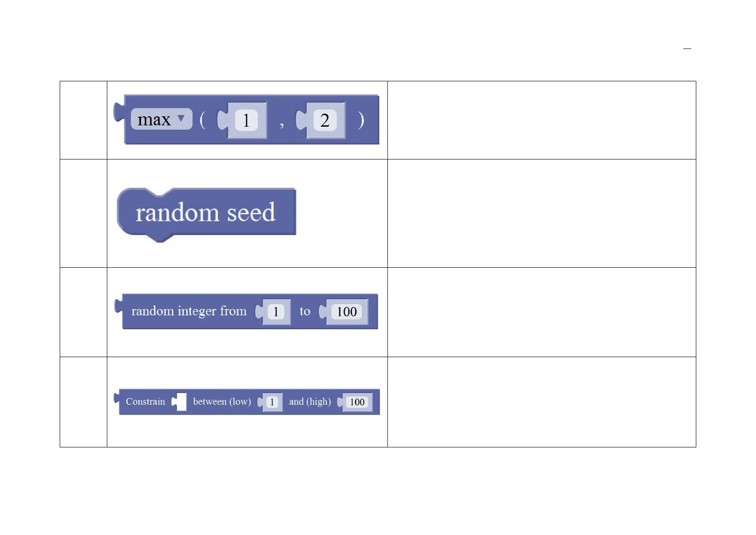Click the 'random integer from' block label
The width and height of the screenshot is (756, 535).
[x=189, y=311]
